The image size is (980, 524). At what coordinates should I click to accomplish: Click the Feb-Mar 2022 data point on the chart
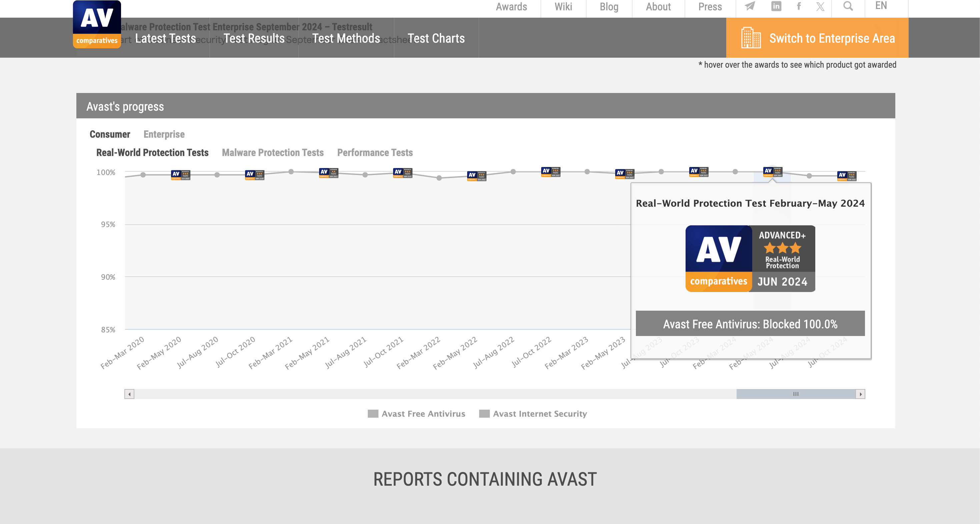click(x=439, y=178)
